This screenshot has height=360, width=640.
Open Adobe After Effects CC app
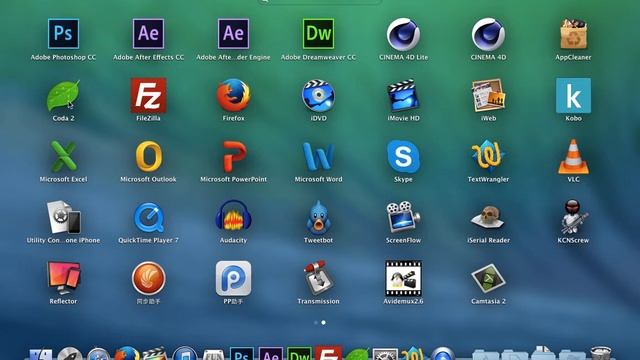pyautogui.click(x=148, y=33)
